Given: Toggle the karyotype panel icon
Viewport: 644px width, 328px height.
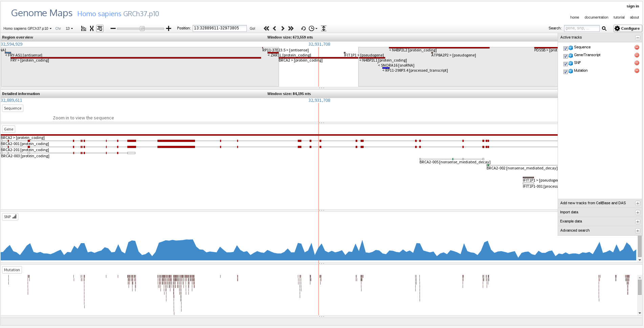Looking at the screenshot, I should tap(83, 28).
